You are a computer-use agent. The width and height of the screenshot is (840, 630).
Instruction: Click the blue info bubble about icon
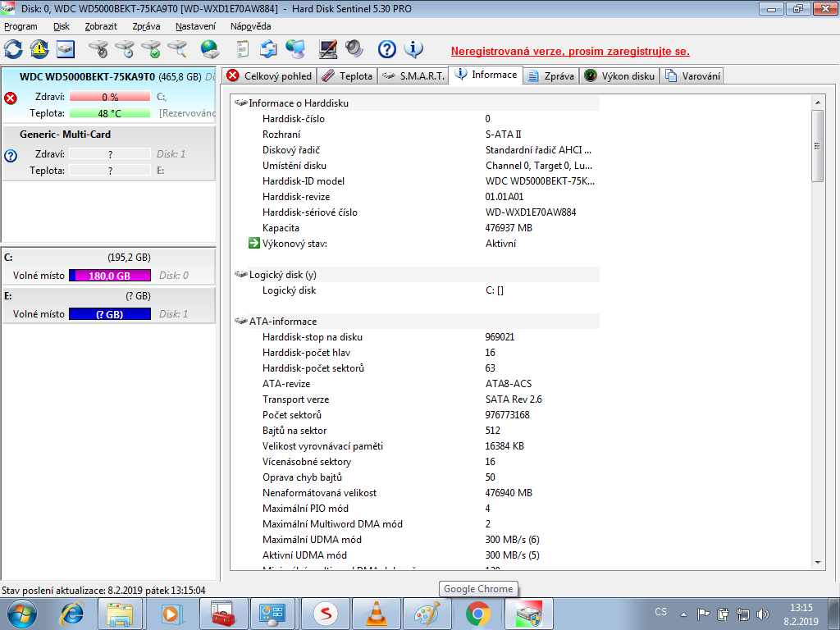(x=413, y=48)
